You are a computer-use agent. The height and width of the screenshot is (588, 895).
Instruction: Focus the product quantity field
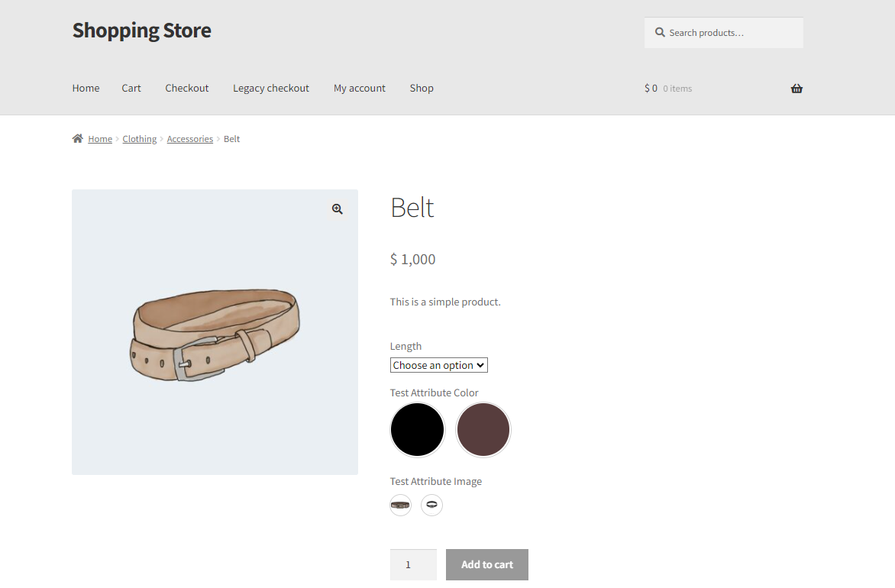tap(413, 564)
